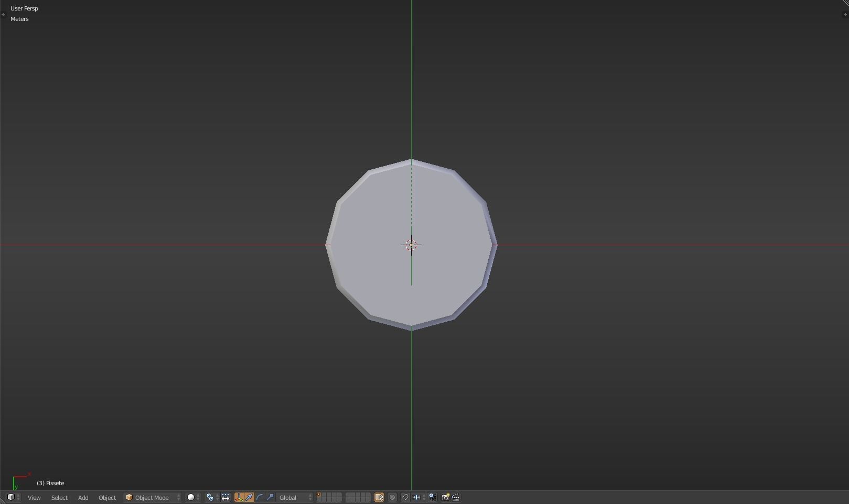Open the Select menu
Screen dimensions: 849x504
coord(59,498)
